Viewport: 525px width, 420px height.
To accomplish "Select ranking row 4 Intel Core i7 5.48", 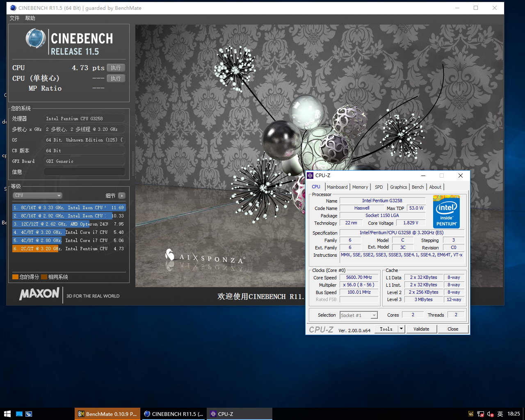I will 69,232.
